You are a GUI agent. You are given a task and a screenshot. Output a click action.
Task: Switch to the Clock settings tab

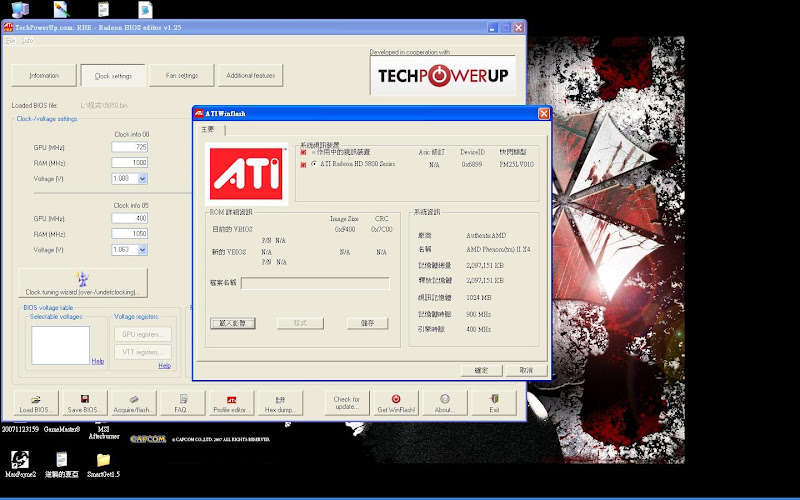point(113,76)
